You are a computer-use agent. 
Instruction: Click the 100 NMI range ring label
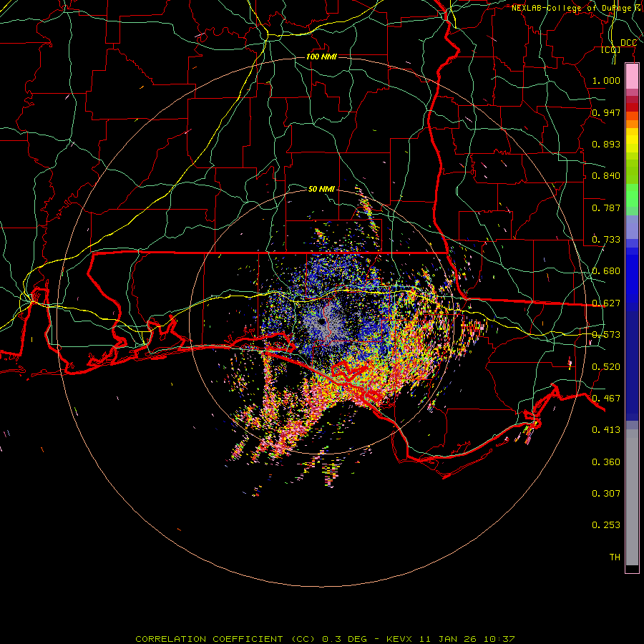pos(321,57)
